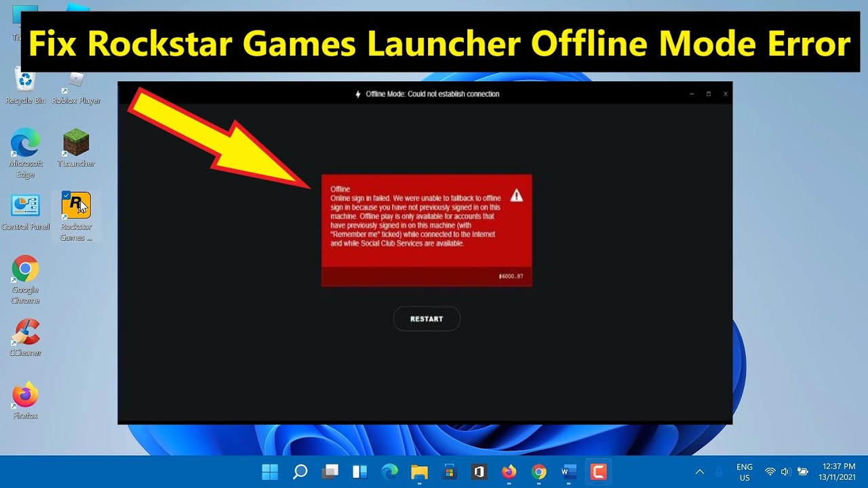868x488 pixels.
Task: Open the Widgets panel from the taskbar
Action: (x=360, y=472)
